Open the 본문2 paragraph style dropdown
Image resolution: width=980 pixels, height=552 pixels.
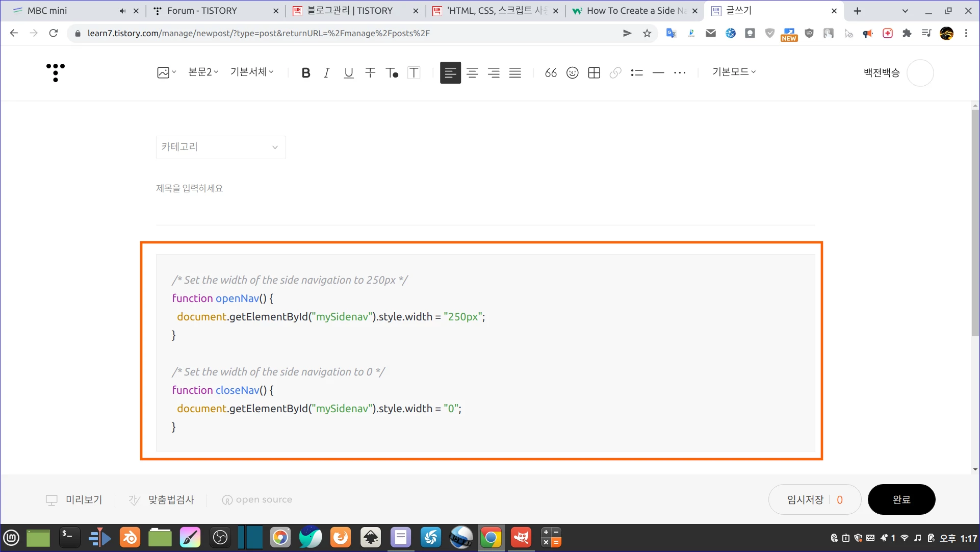[x=203, y=72]
